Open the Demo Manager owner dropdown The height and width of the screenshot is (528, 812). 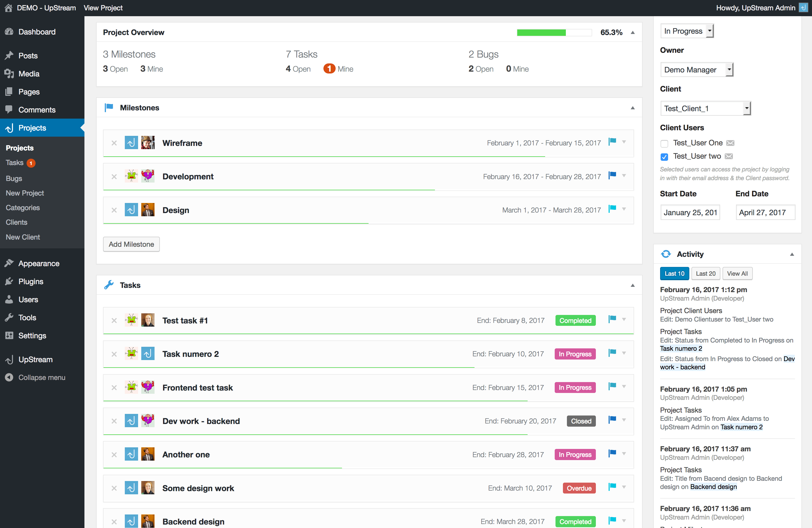pyautogui.click(x=696, y=70)
